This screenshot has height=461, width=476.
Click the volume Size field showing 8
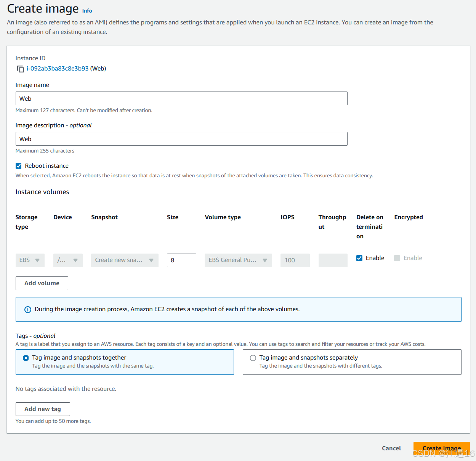pyautogui.click(x=181, y=260)
